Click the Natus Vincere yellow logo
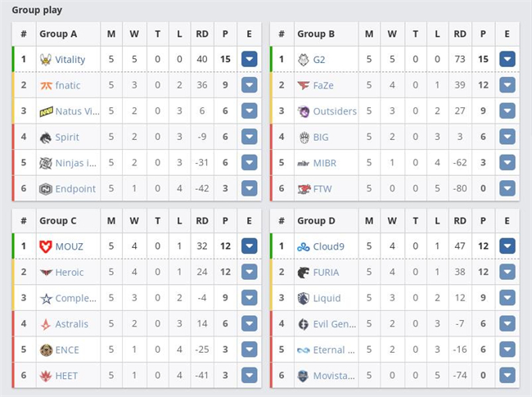This screenshot has height=397, width=532. (46, 111)
